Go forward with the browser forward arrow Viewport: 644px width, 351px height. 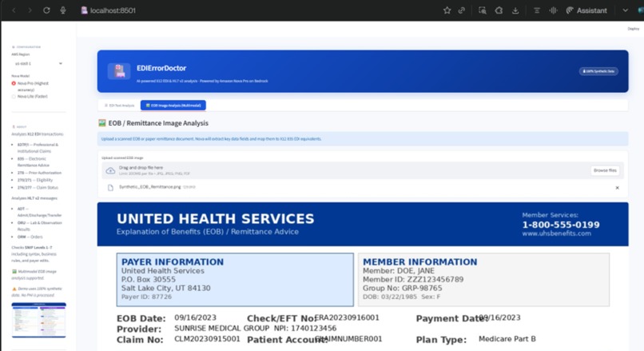click(x=30, y=10)
